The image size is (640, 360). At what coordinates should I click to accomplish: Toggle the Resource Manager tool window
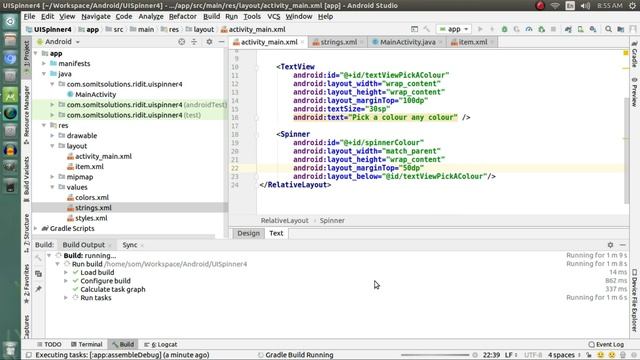pyautogui.click(x=27, y=115)
